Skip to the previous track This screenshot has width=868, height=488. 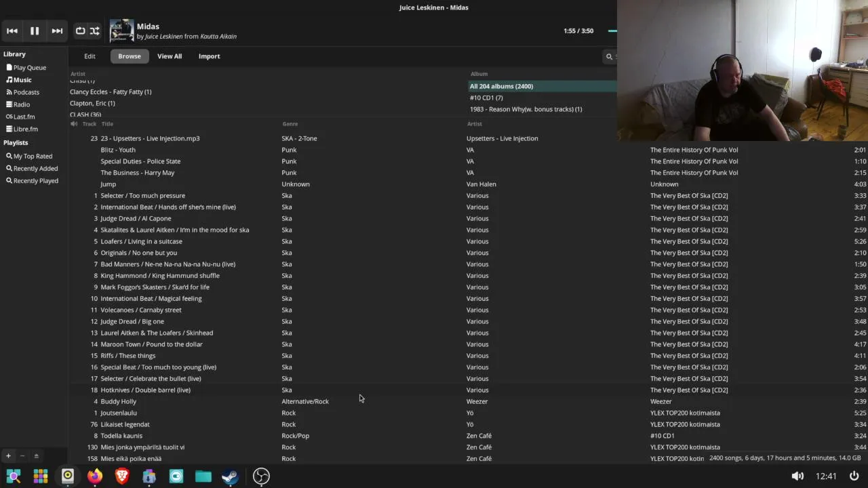pos(12,30)
